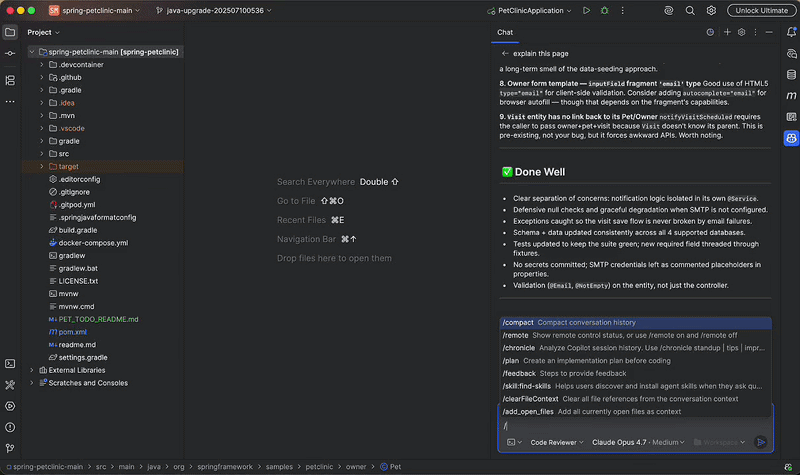Hide the Chat panel
Screen dimensions: 800x475
click(769, 32)
